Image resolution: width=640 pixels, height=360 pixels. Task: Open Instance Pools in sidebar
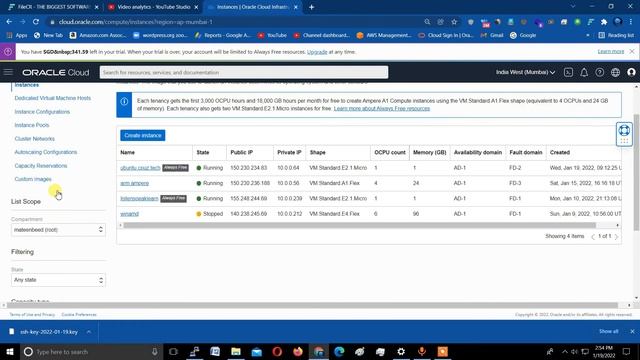pyautogui.click(x=32, y=125)
